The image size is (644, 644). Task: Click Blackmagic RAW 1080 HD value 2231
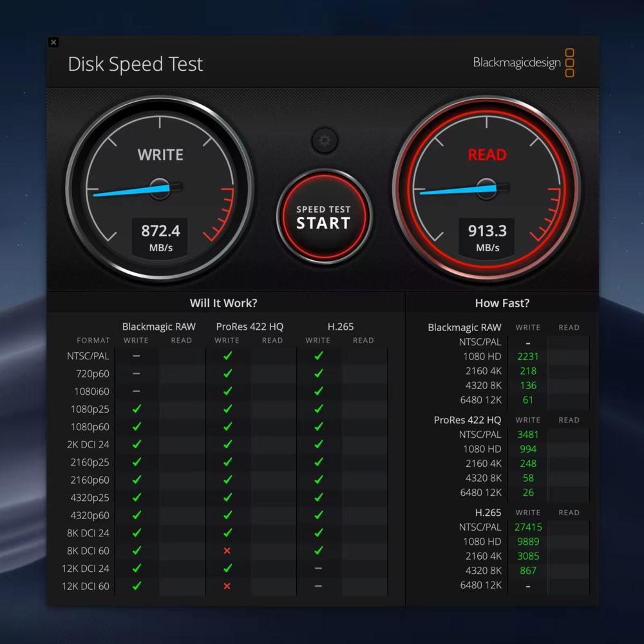[528, 357]
